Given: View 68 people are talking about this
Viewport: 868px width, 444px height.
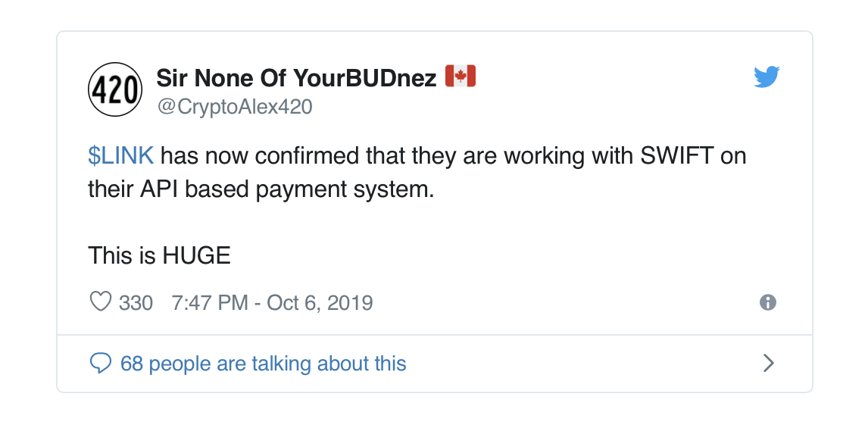Looking at the screenshot, I should click(264, 364).
